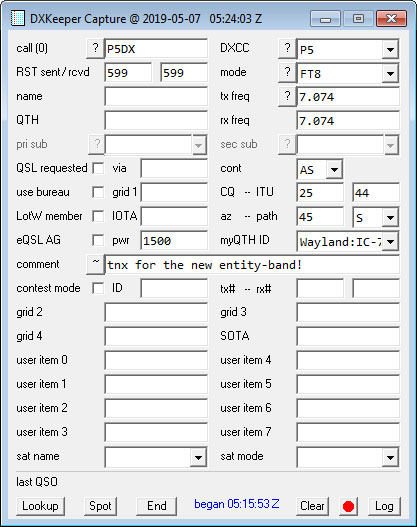
Task: Click the 'last QSO' label
Action: pyautogui.click(x=37, y=482)
